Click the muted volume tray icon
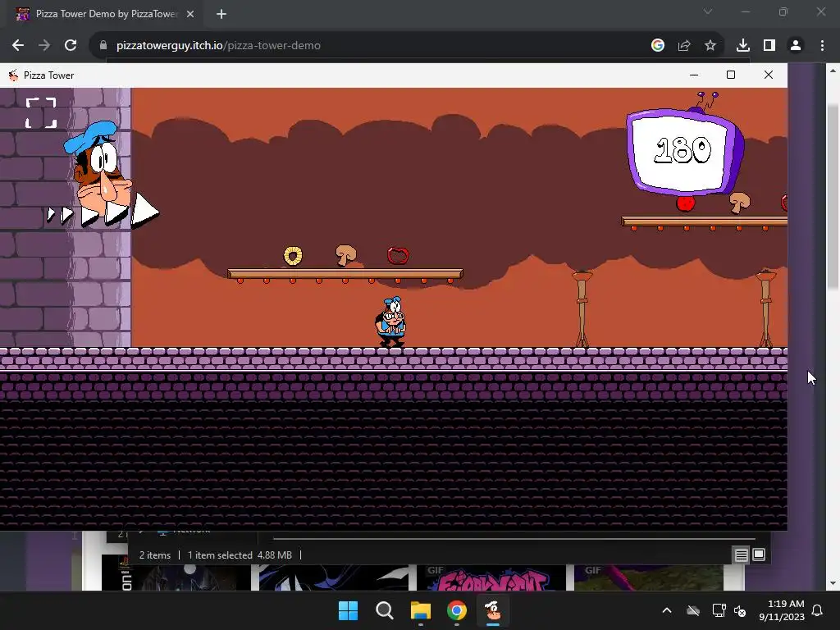 pyautogui.click(x=740, y=610)
